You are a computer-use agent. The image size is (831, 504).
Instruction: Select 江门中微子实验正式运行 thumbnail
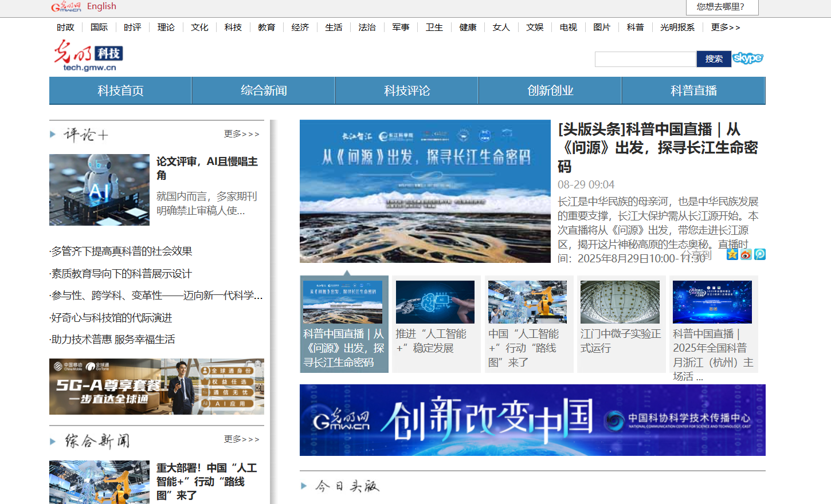click(x=620, y=302)
